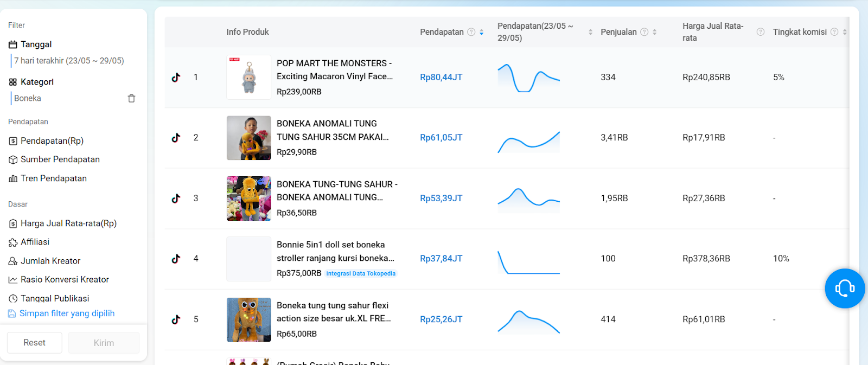Image resolution: width=868 pixels, height=365 pixels.
Task: Sort by the Tingkat komisi arrows
Action: 845,32
